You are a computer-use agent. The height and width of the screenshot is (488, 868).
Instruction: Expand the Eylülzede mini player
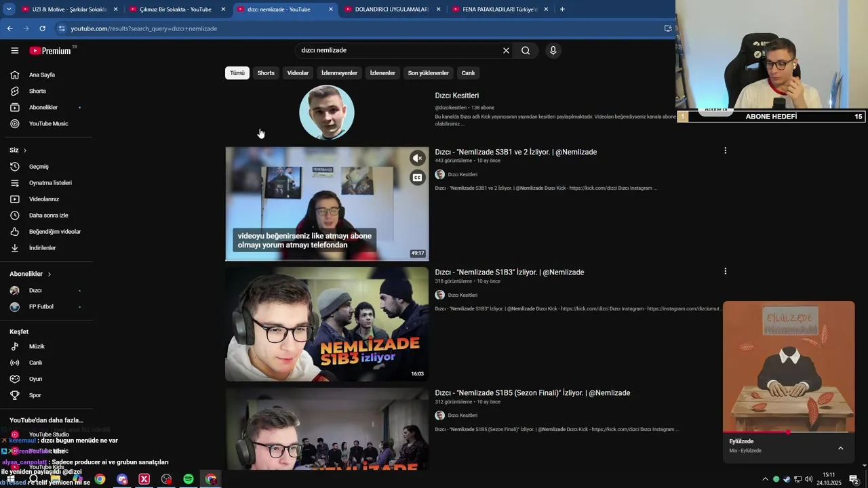point(840,448)
